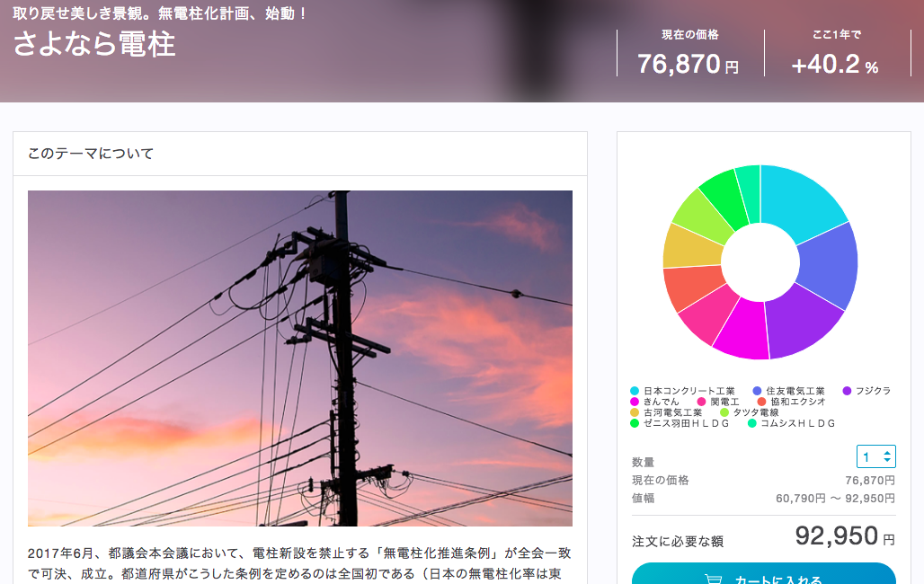The width and height of the screenshot is (924, 584).
Task: Click legend entry フジクラ
Action: pyautogui.click(x=866, y=391)
